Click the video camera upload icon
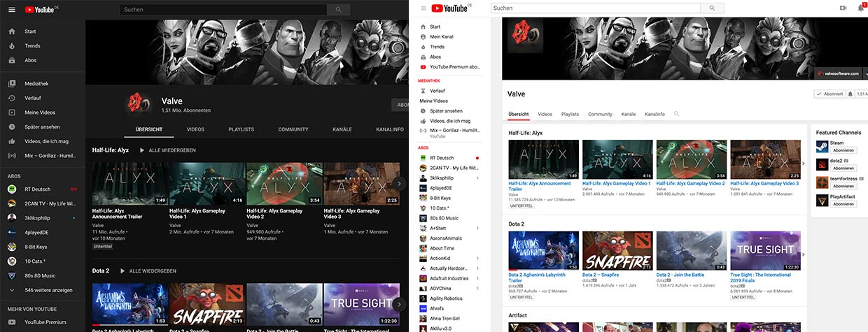The image size is (868, 332). tap(843, 8)
